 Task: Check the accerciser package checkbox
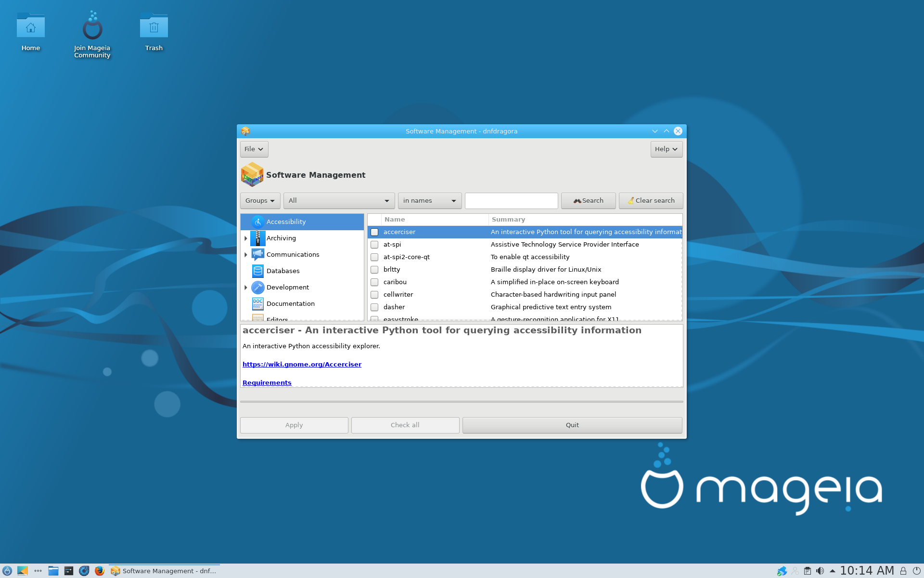point(374,232)
